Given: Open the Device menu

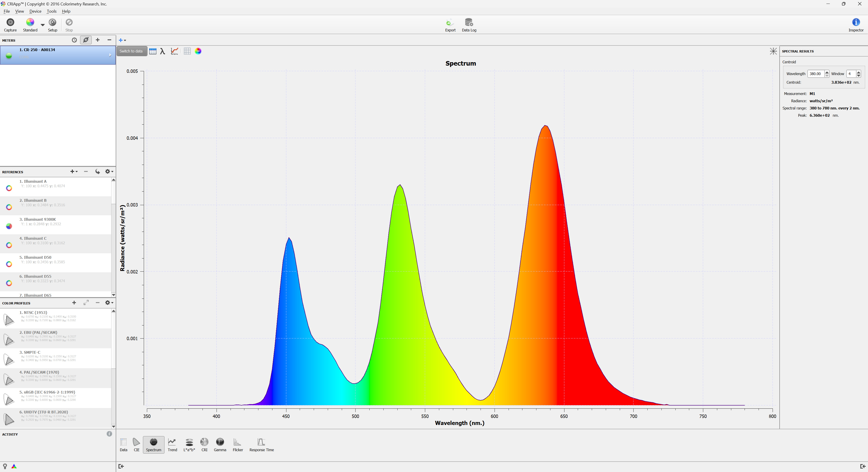Looking at the screenshot, I should coord(35,11).
